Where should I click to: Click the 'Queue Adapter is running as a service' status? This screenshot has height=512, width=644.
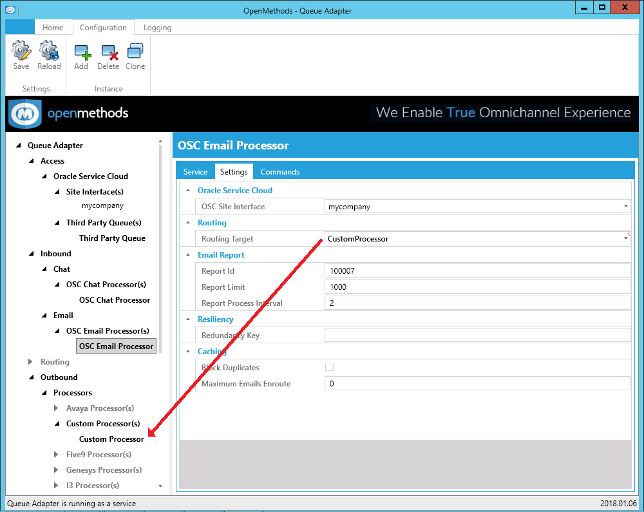(71, 503)
